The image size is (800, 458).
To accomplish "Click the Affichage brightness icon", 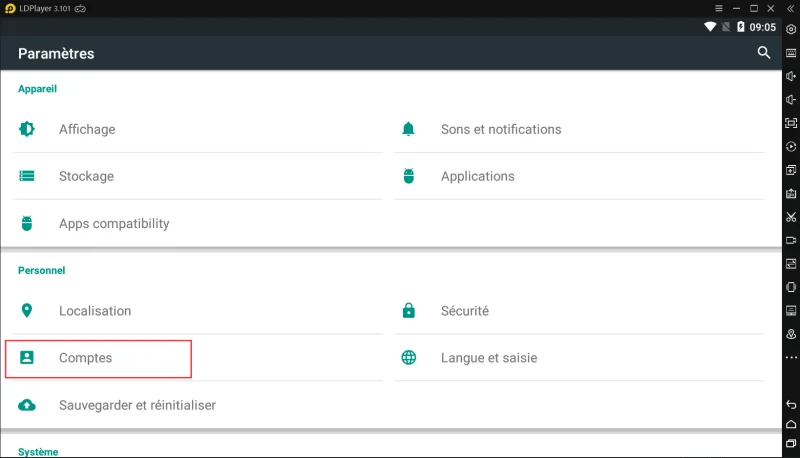I will (x=27, y=129).
